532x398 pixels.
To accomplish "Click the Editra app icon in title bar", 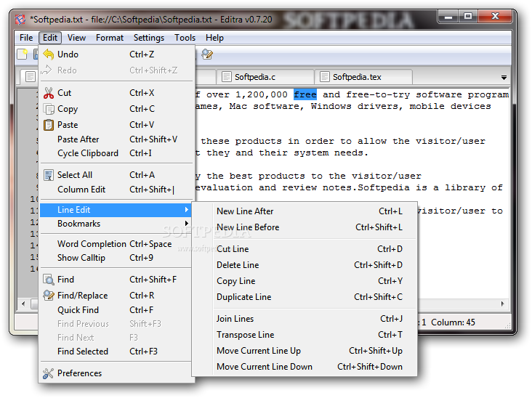I will point(20,20).
